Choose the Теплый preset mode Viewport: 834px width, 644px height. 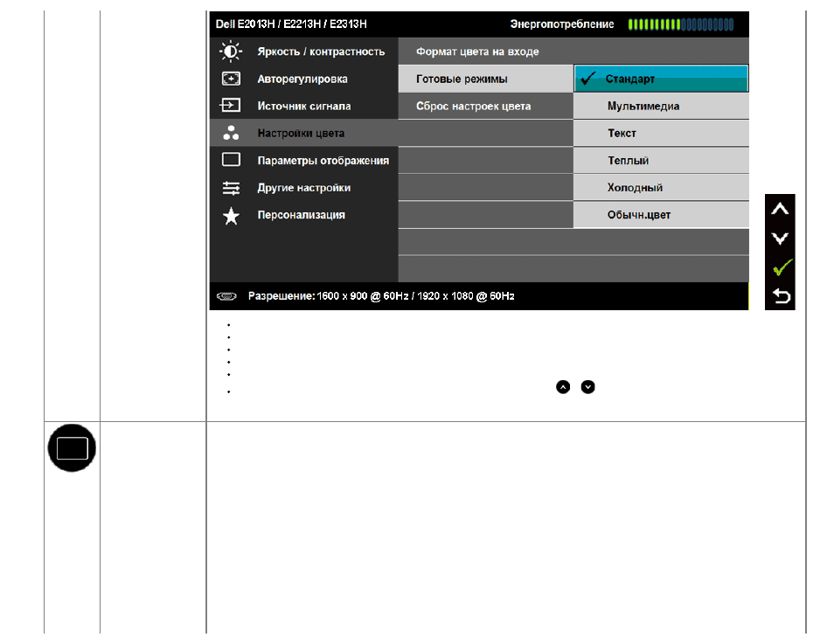(x=661, y=160)
